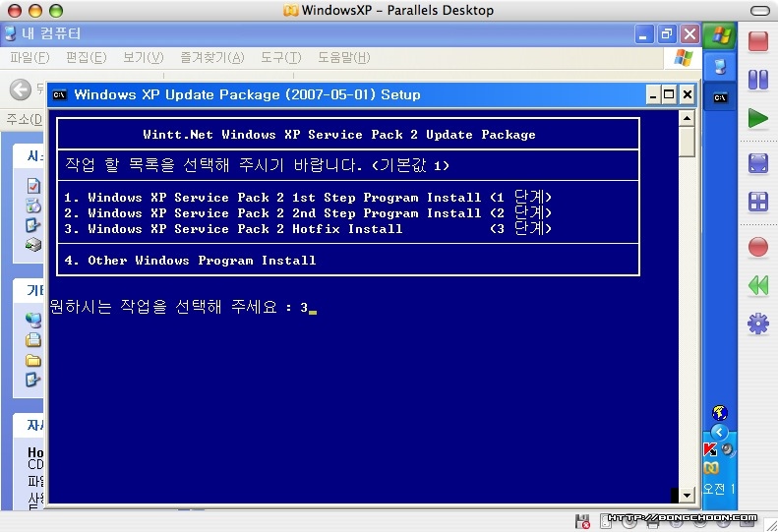Click the round red Parallels icon

point(758,247)
